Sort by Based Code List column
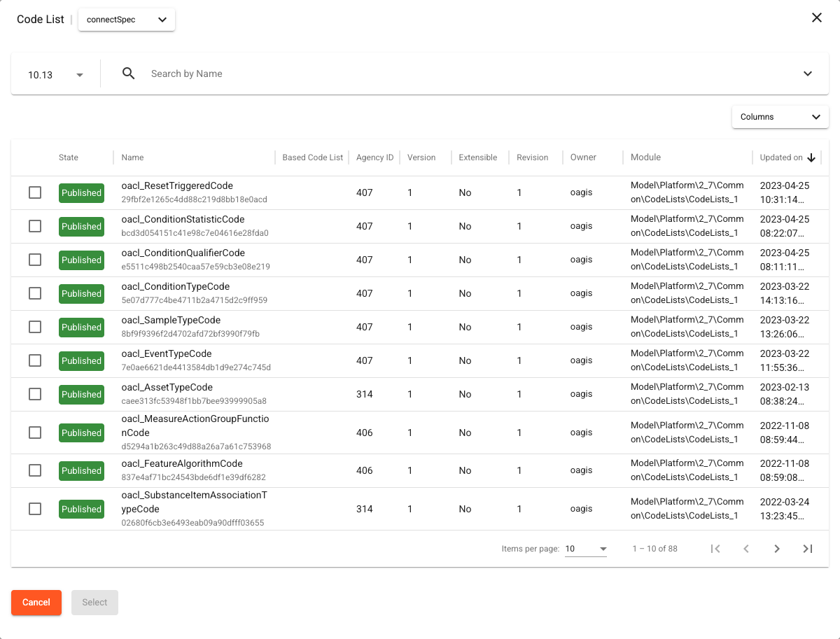 pyautogui.click(x=313, y=157)
